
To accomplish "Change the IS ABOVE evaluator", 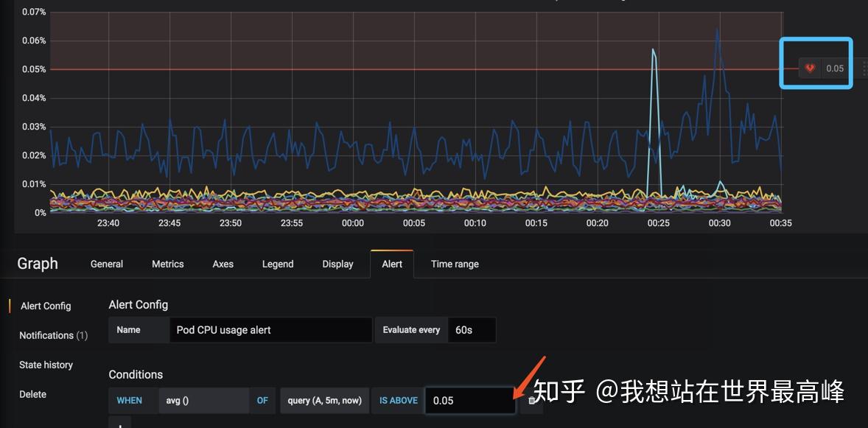I will click(x=397, y=400).
